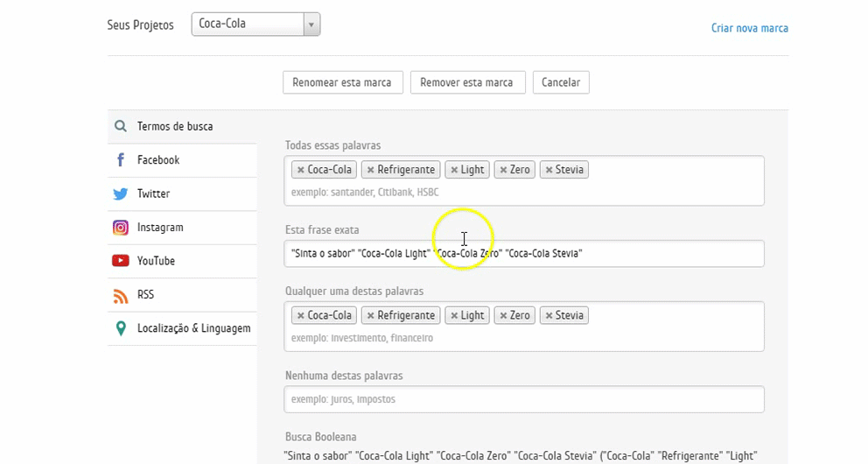The width and height of the screenshot is (868, 464).
Task: Click into Nenhuma destas palavras input
Action: tap(523, 399)
